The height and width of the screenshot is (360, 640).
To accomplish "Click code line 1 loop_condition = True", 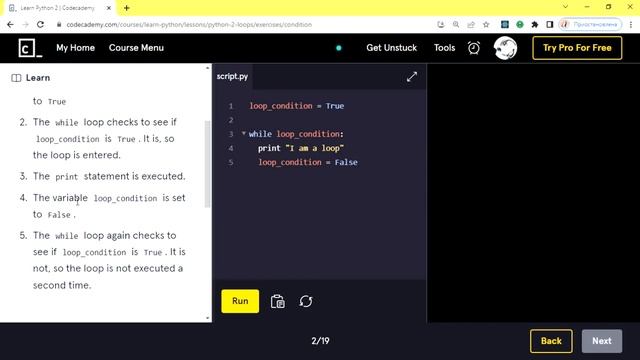I will point(297,106).
